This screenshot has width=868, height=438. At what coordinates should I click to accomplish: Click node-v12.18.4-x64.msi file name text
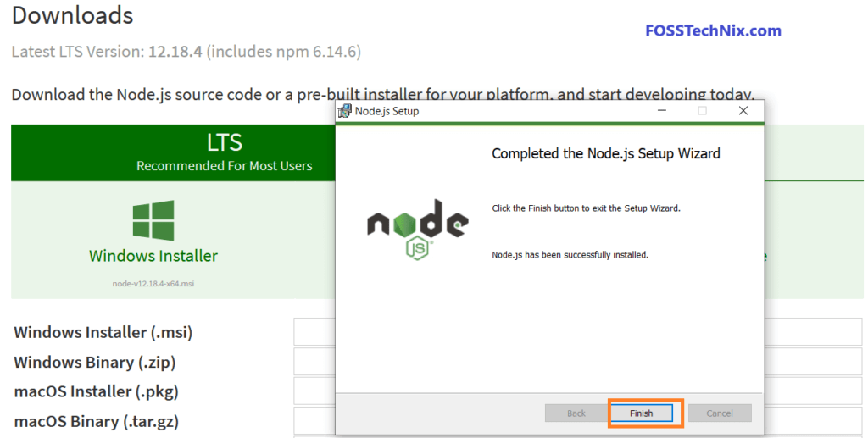pos(153,284)
